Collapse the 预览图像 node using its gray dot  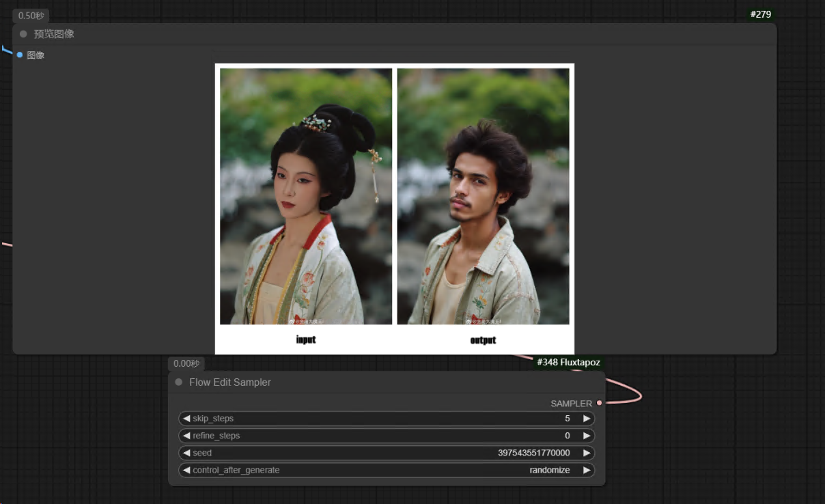click(x=23, y=34)
